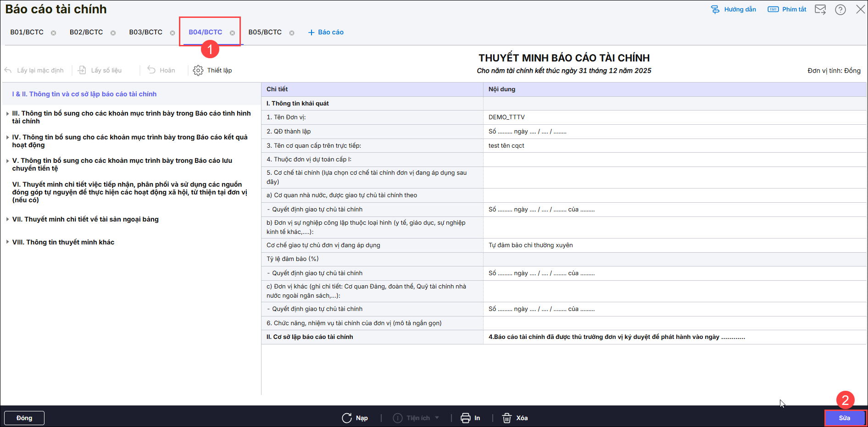Image resolution: width=868 pixels, height=427 pixels.
Task: Click the In printer icon
Action: [x=465, y=418]
